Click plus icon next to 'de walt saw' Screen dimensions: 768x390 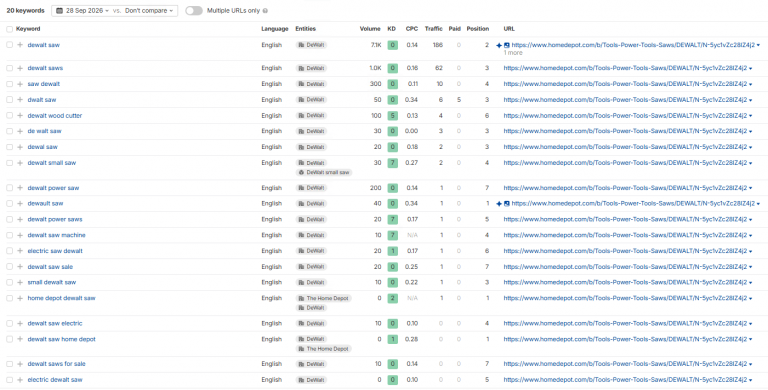click(x=20, y=131)
